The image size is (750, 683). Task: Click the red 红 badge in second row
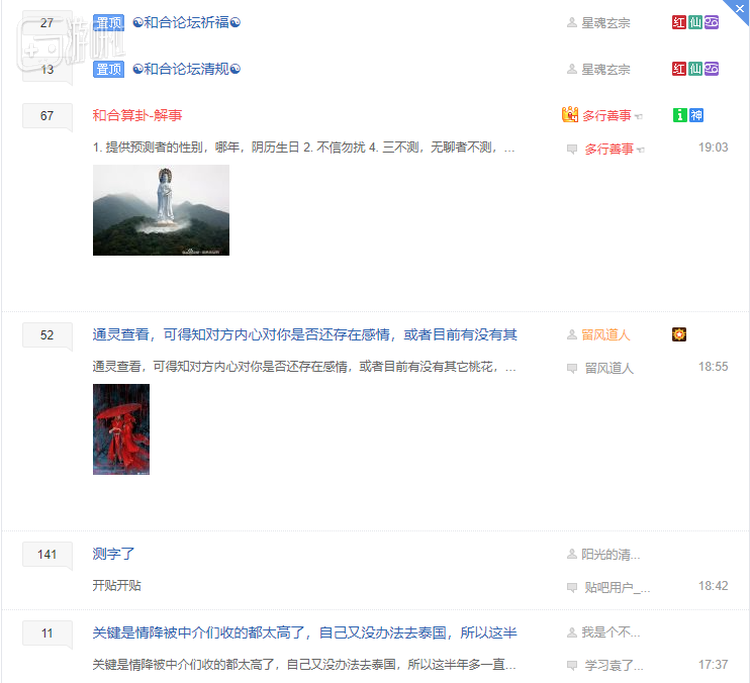[x=679, y=69]
